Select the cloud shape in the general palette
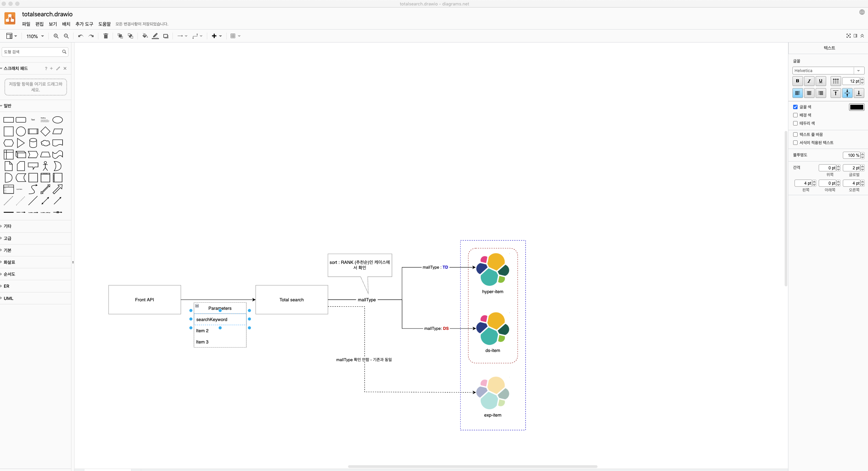The image size is (868, 471). click(x=45, y=143)
